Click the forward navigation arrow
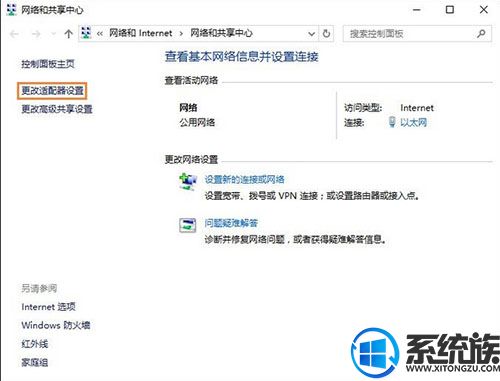The height and width of the screenshot is (381, 500). point(36,34)
